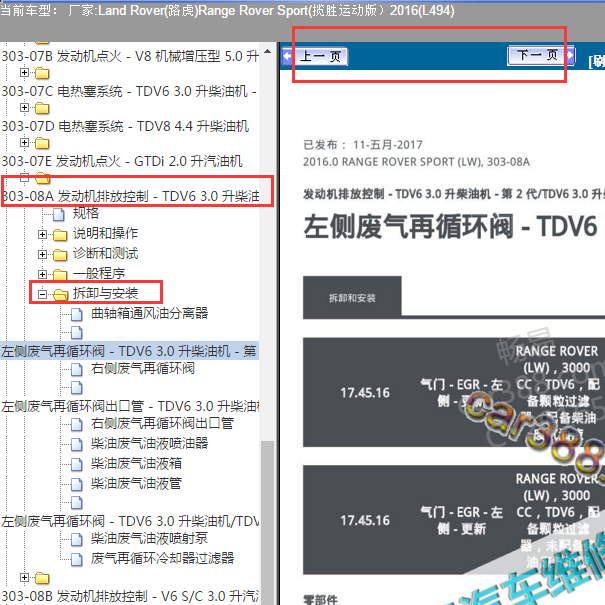This screenshot has width=605, height=605.
Task: Open 柴油废气油液喷射泵 document
Action: [150, 538]
